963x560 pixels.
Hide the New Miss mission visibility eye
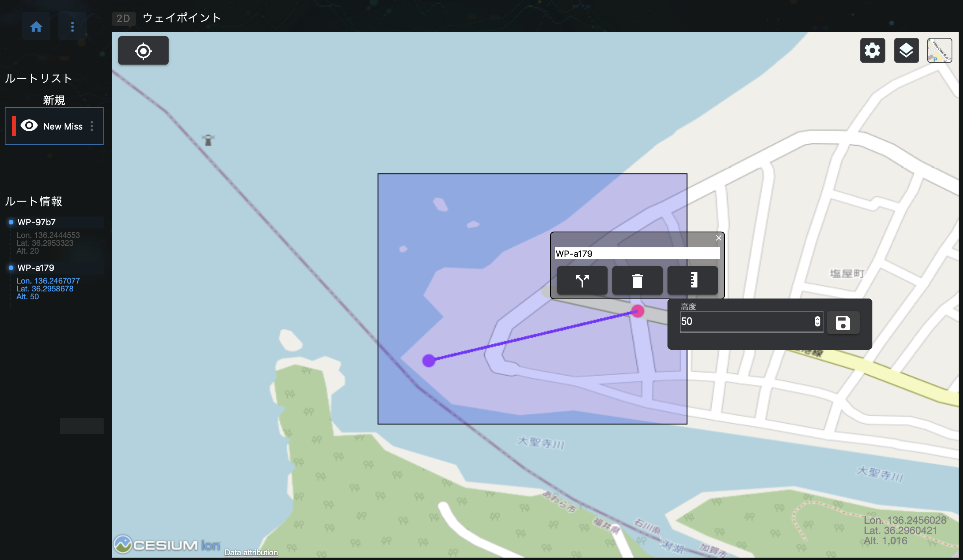(29, 126)
